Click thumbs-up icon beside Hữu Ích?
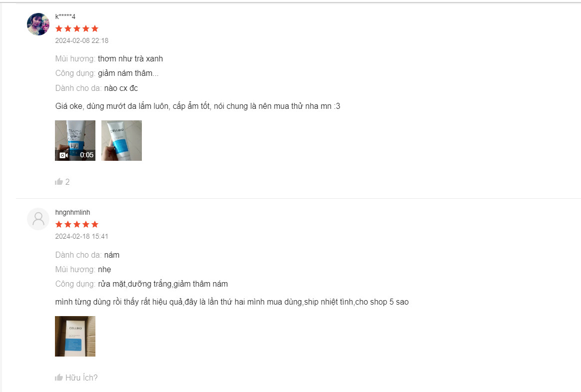Viewport: 581px width, 392px height. [59, 377]
